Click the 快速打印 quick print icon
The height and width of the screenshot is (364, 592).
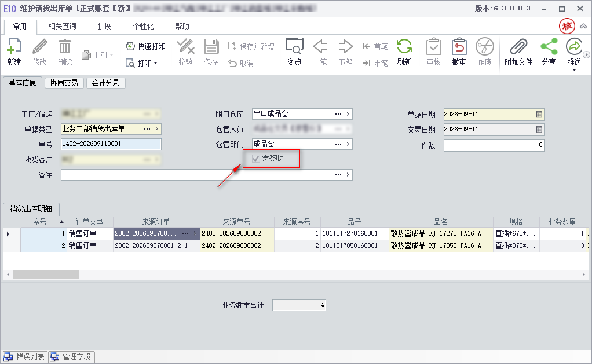(x=130, y=46)
